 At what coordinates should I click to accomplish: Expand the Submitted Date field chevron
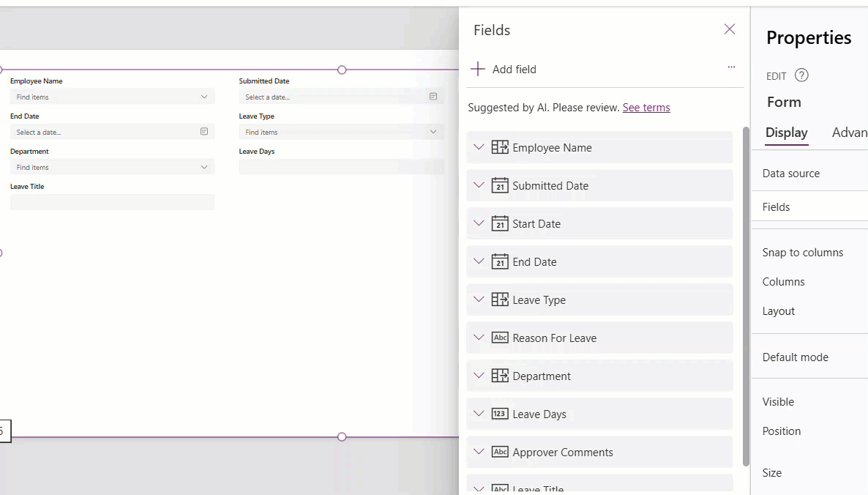point(479,185)
